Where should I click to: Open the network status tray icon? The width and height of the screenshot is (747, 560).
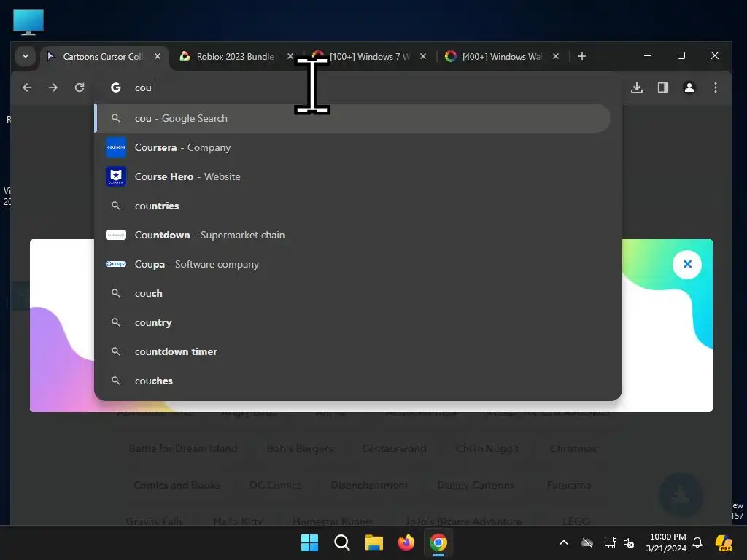click(x=610, y=542)
